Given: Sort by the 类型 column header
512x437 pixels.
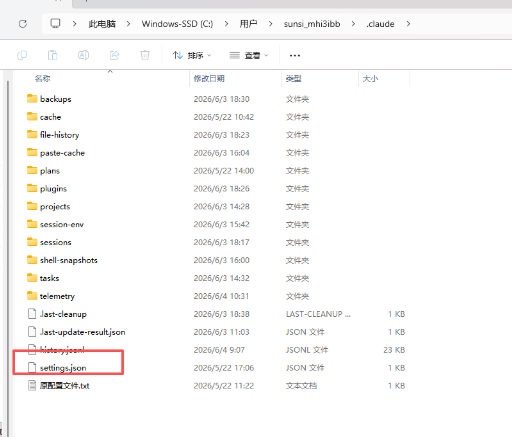Looking at the screenshot, I should [x=294, y=79].
